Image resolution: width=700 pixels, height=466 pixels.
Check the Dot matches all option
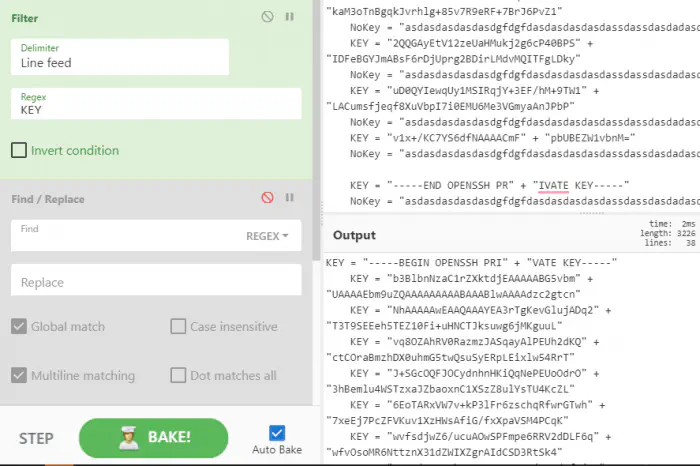coord(178,376)
